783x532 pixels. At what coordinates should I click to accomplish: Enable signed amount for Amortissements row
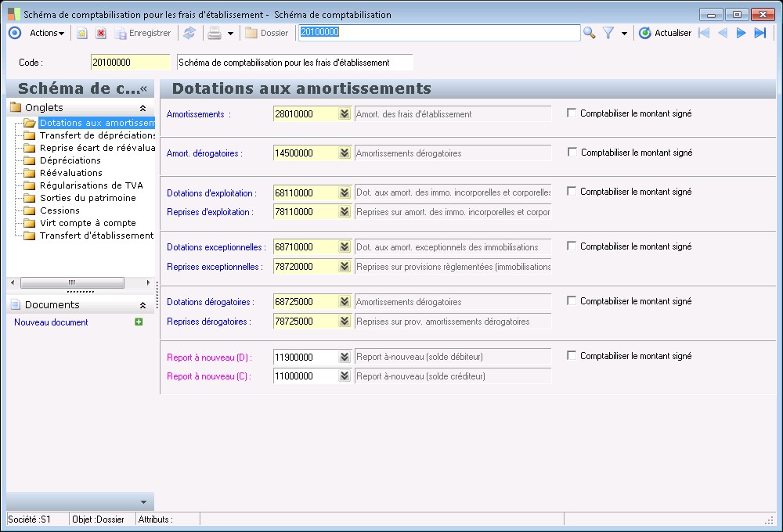tap(572, 113)
